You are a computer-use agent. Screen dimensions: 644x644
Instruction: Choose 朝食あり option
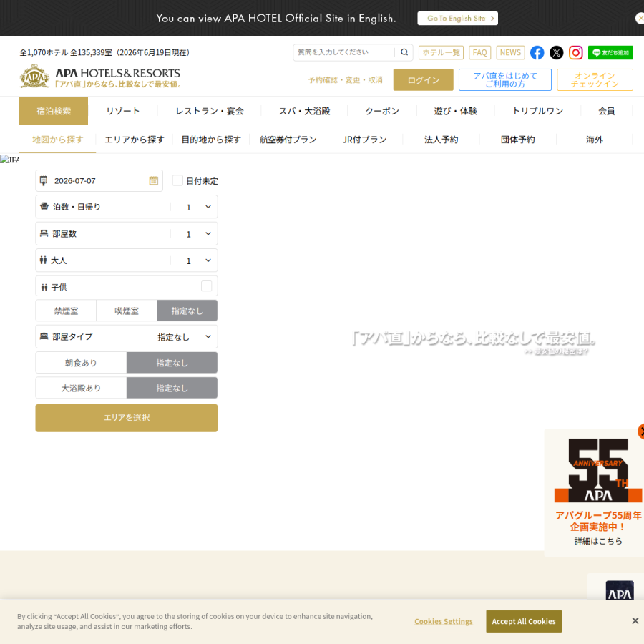[81, 363]
